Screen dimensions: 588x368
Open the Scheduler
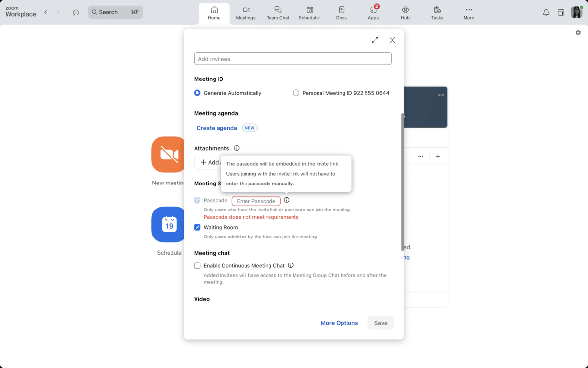click(310, 12)
